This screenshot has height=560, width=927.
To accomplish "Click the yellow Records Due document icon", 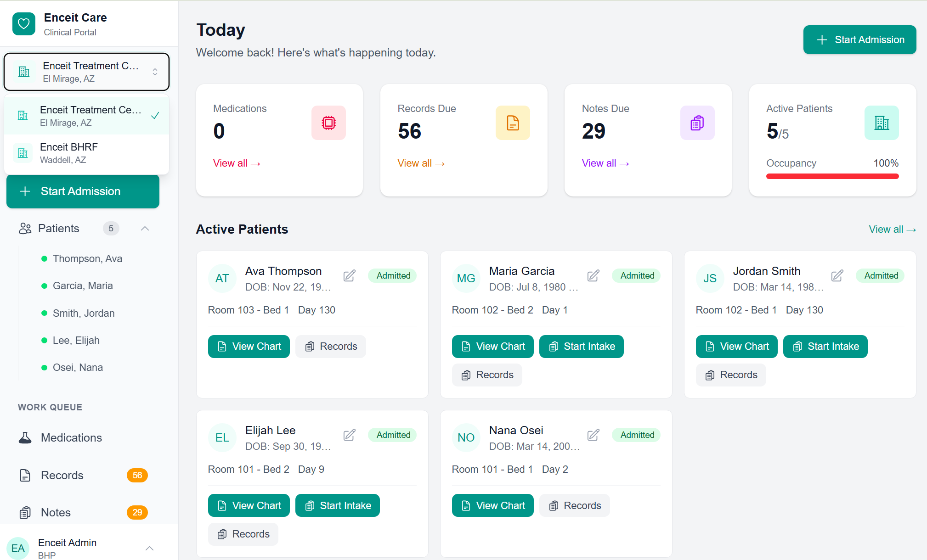I will (513, 123).
